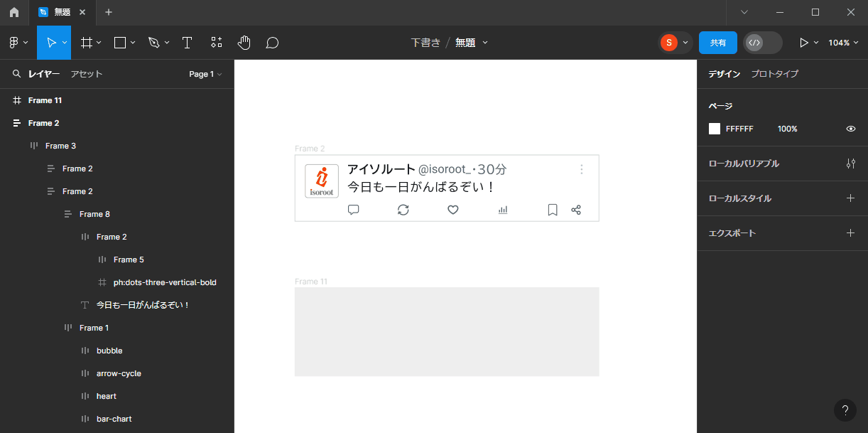Open Pen tool options dropdown arrow
The width and height of the screenshot is (868, 433).
[167, 43]
